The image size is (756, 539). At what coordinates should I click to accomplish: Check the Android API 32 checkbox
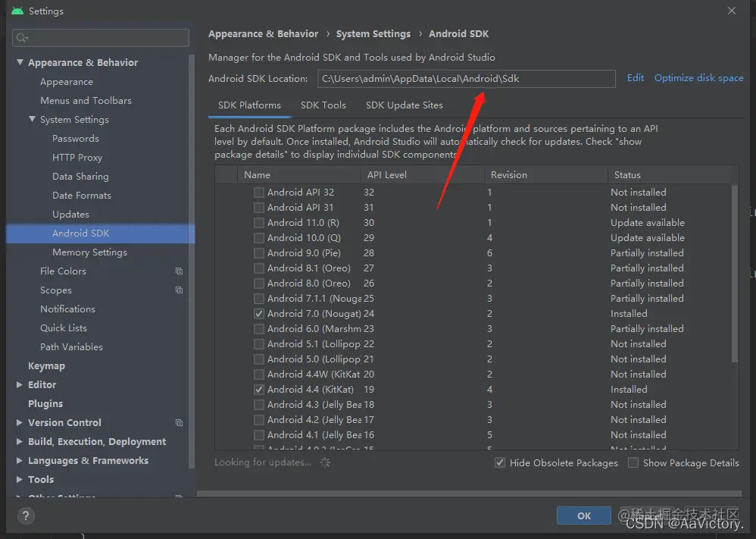259,193
